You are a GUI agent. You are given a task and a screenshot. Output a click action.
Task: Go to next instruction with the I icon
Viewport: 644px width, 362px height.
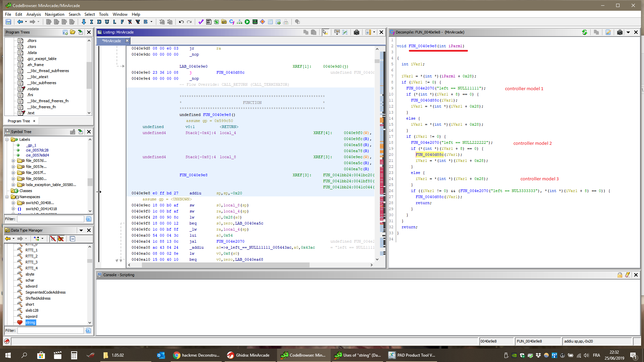pos(92,22)
